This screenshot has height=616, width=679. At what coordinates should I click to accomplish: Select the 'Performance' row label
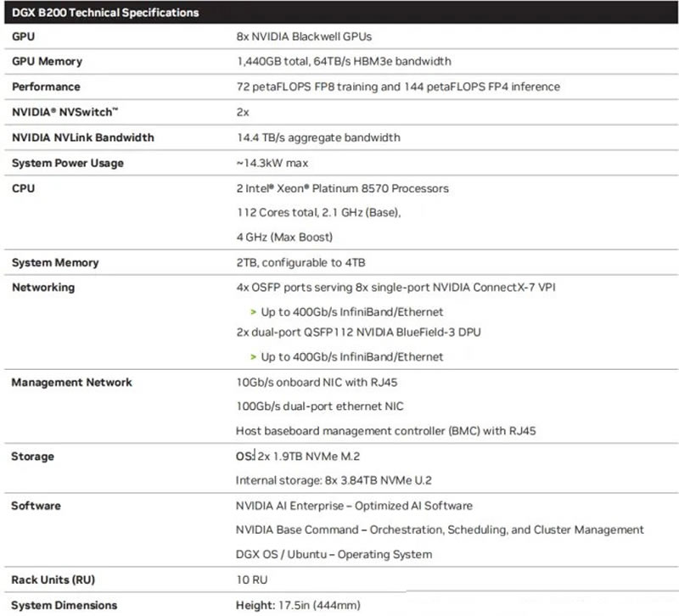pyautogui.click(x=46, y=87)
